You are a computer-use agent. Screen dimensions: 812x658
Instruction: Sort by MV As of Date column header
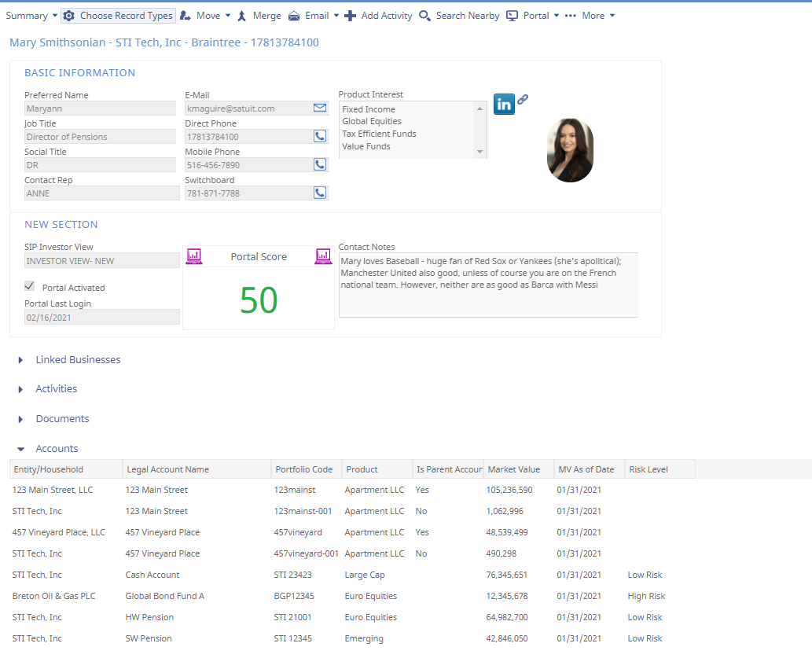590,469
